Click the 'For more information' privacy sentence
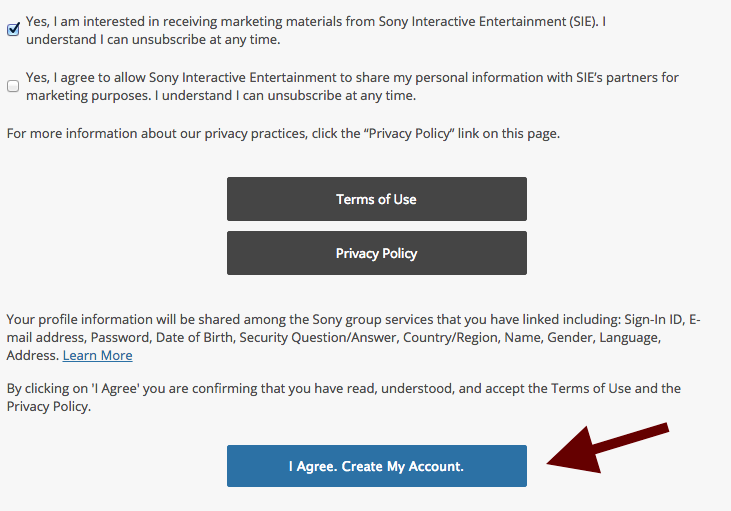Viewport: 731px width, 511px height. 283,133
